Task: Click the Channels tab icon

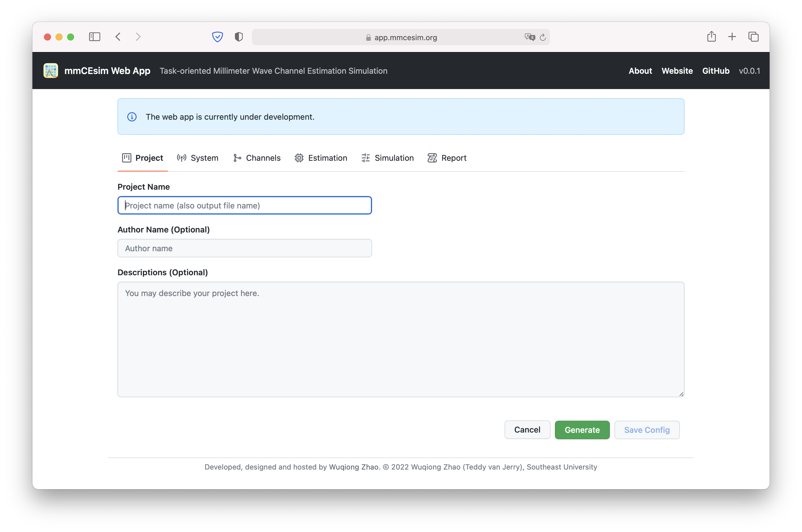Action: [x=237, y=157]
